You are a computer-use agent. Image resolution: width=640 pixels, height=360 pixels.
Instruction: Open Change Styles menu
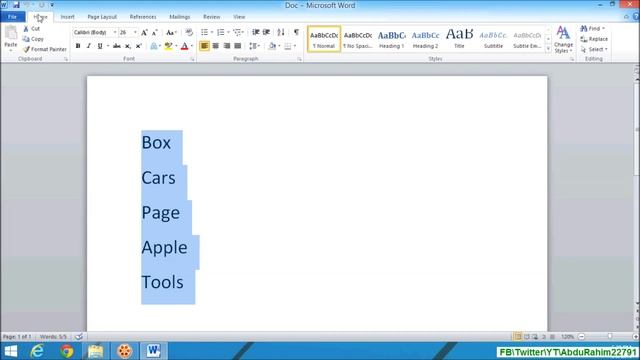click(563, 39)
